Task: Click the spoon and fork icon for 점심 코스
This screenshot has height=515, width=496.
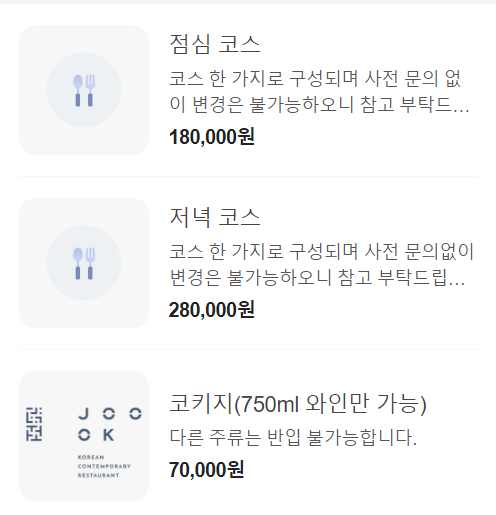Action: pos(84,90)
